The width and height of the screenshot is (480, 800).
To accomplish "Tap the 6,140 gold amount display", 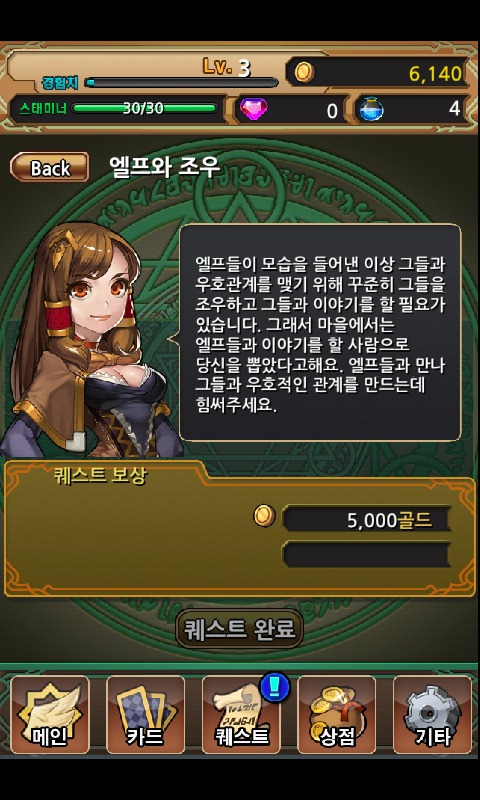I will pos(435,74).
